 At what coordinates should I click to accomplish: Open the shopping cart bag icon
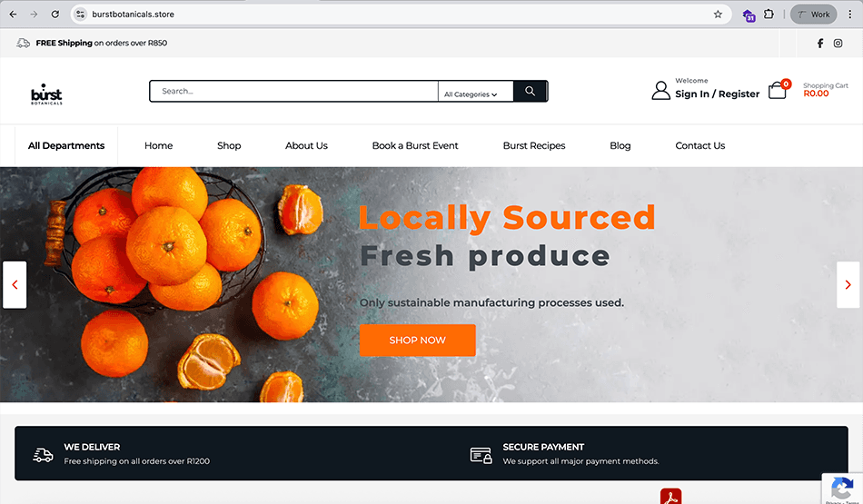click(777, 90)
